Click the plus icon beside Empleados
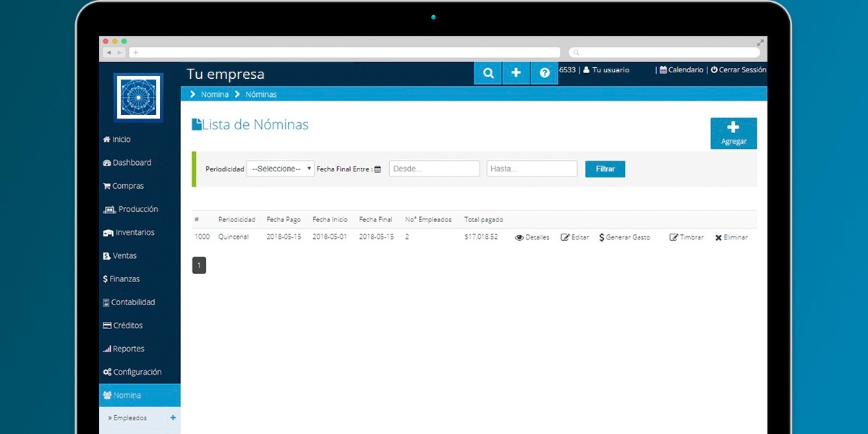The height and width of the screenshot is (434, 868). tap(173, 417)
